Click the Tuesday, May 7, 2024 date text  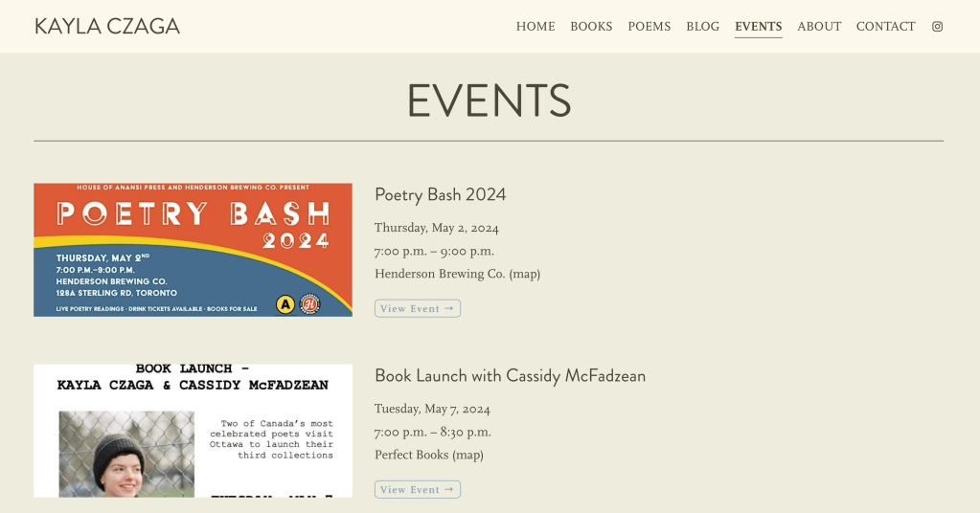click(432, 409)
